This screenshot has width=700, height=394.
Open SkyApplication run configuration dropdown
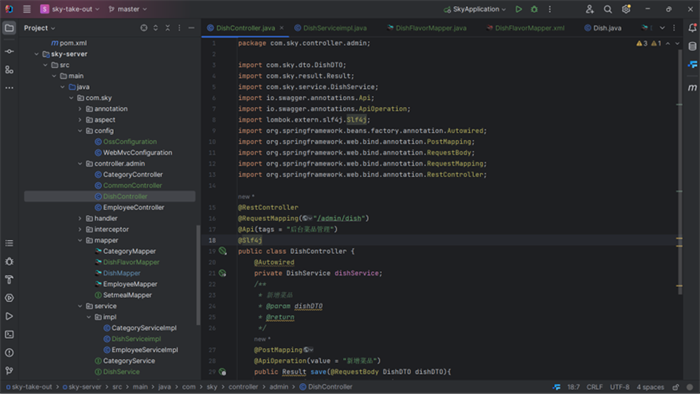475,9
